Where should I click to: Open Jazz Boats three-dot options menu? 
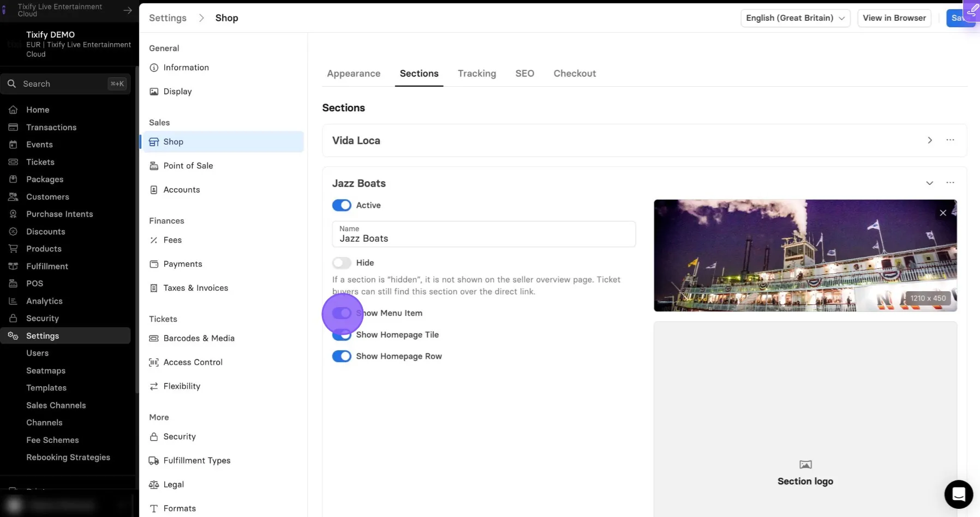[x=951, y=183]
